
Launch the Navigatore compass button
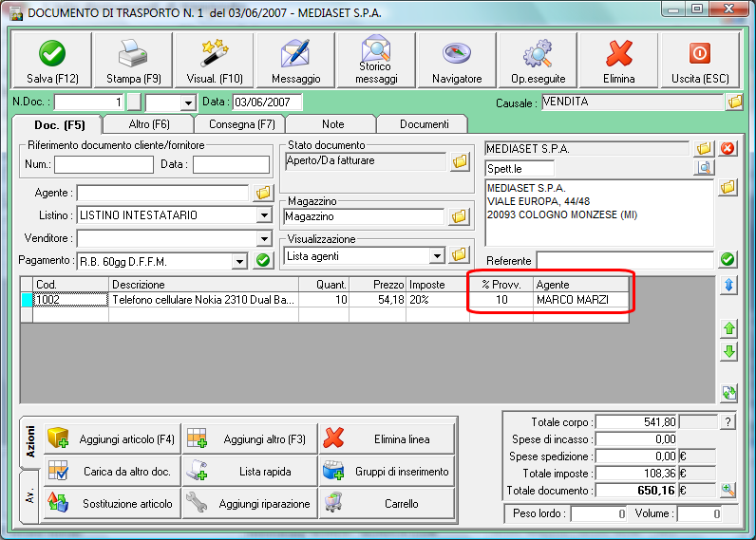457,61
